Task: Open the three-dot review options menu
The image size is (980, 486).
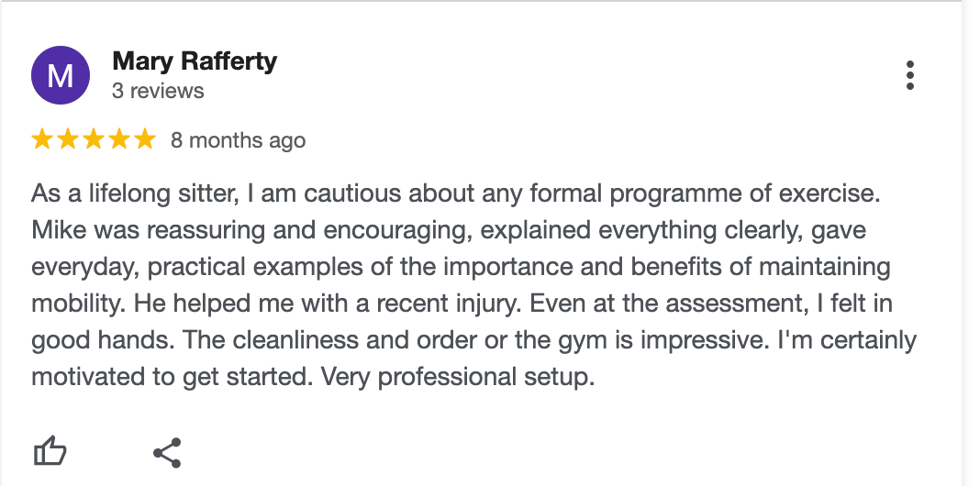Action: pyautogui.click(x=909, y=76)
